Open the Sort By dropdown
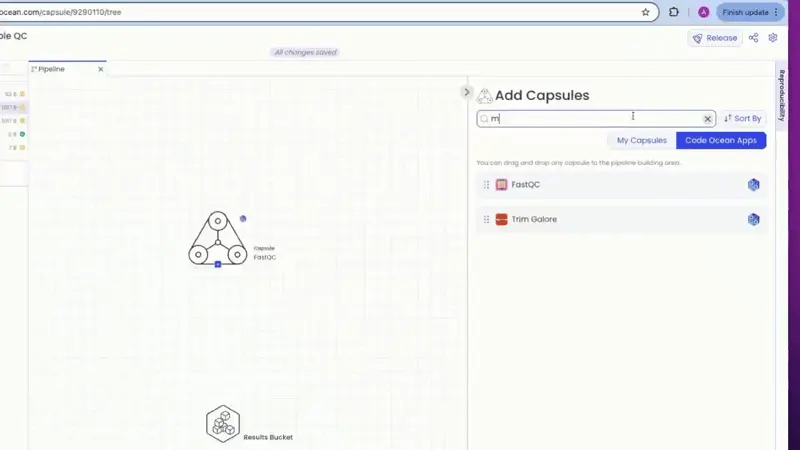 pos(742,118)
